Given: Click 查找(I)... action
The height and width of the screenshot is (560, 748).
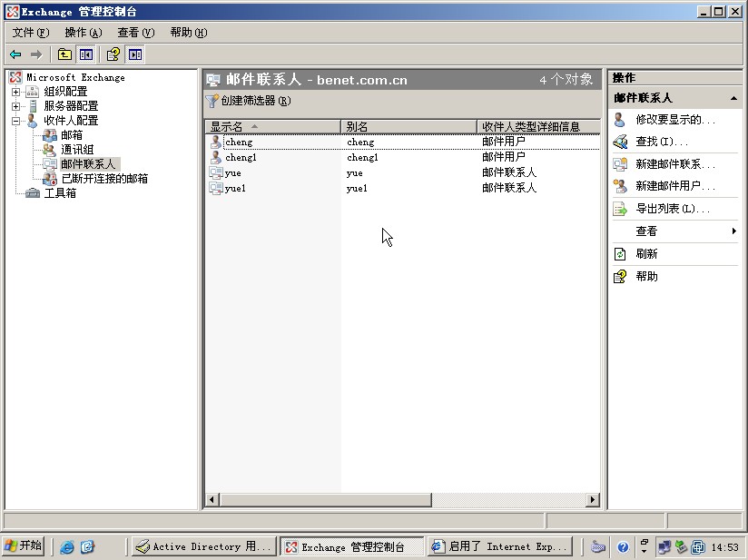Looking at the screenshot, I should (662, 142).
